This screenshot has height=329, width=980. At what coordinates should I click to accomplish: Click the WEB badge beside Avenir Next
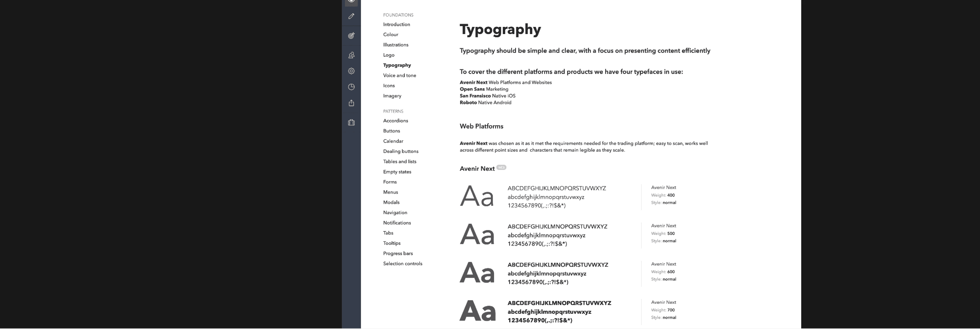[x=501, y=168]
